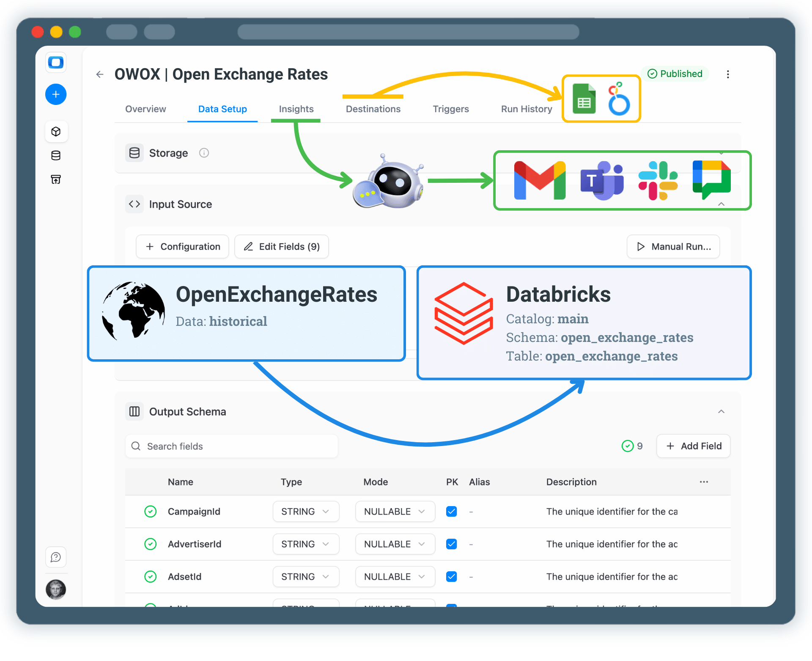This screenshot has width=812, height=661.
Task: Collapse the Output Schema section
Action: (721, 411)
